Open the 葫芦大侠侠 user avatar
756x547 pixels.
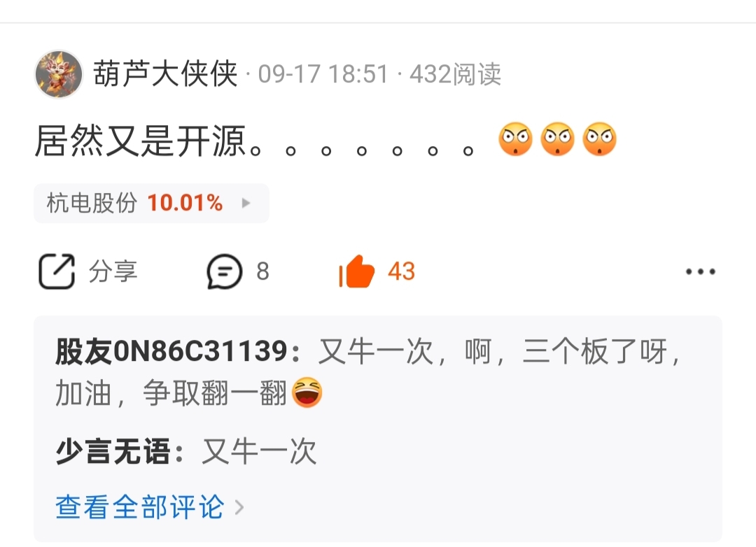click(x=59, y=74)
